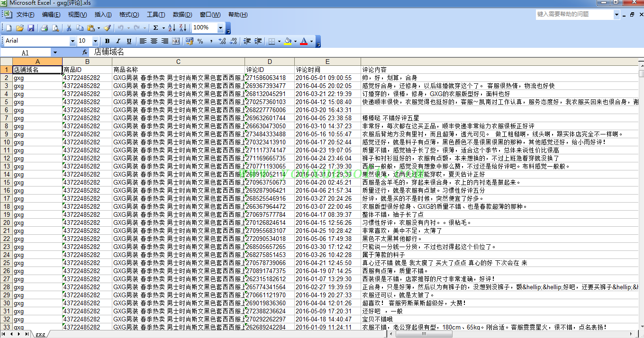
Task: Toggle underline formatting
Action: click(129, 41)
